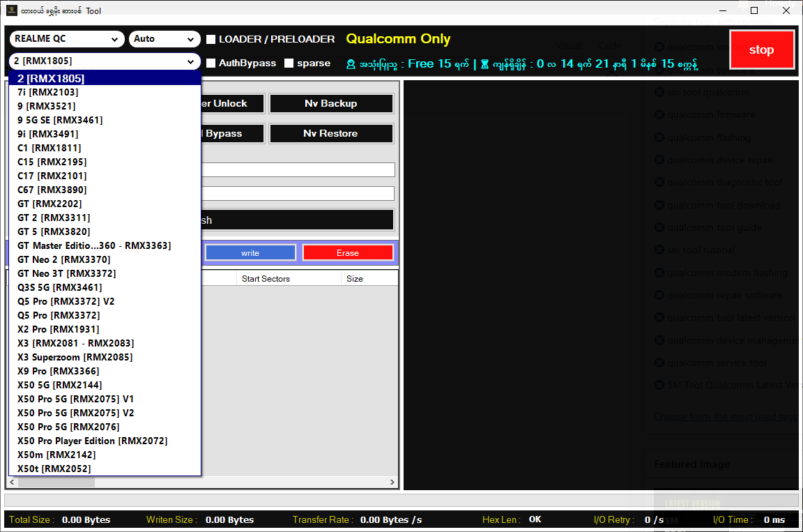Expand the Auto mode dropdown
Screen dimensions: 803x532
pyautogui.click(x=165, y=39)
